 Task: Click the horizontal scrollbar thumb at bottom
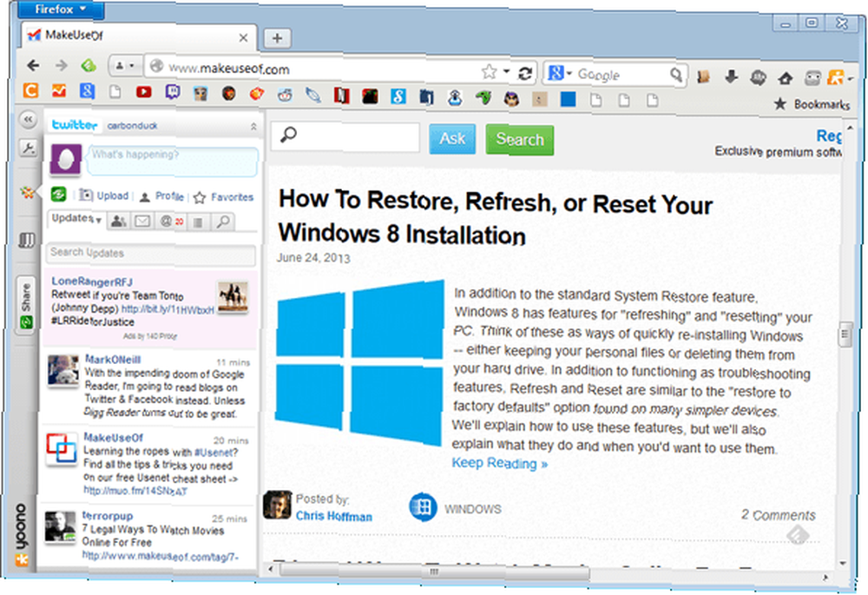pyautogui.click(x=433, y=572)
